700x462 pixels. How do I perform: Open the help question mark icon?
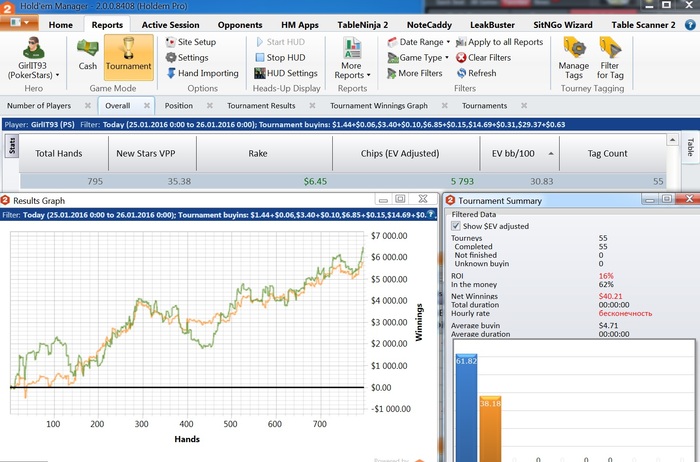pos(690,25)
